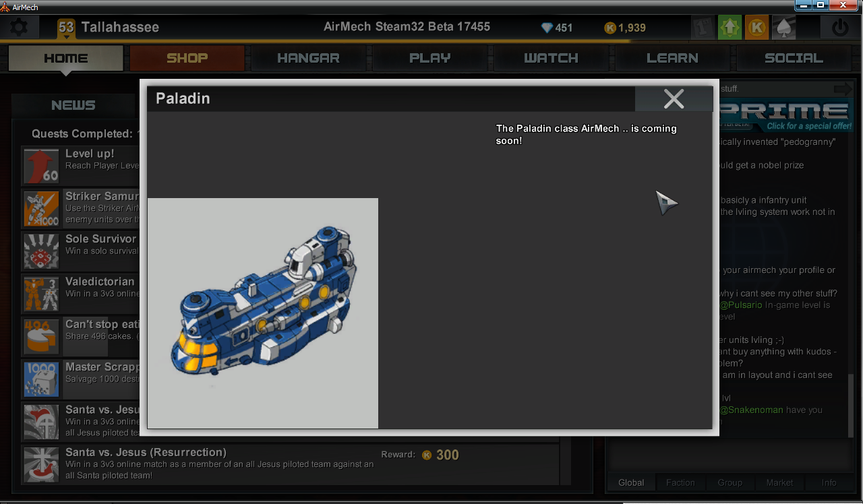The image size is (863, 504).
Task: Click the Sole Survivor quest icon
Action: [41, 251]
